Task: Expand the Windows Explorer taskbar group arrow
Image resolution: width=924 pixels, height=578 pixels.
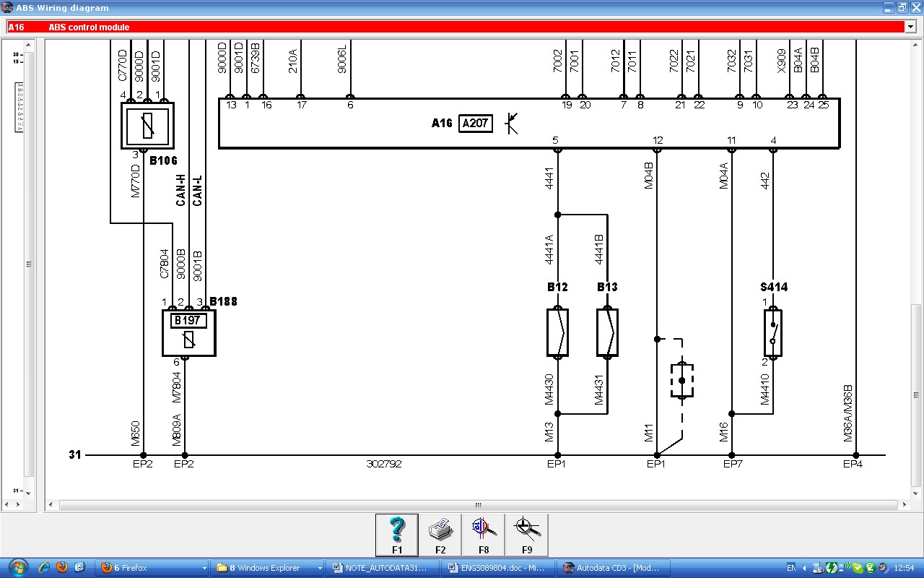Action: [x=320, y=568]
